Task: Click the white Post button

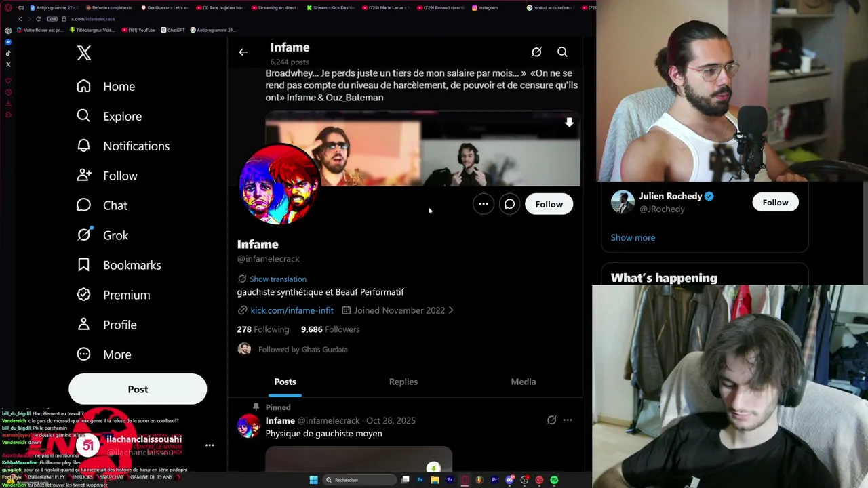Action: tap(138, 389)
